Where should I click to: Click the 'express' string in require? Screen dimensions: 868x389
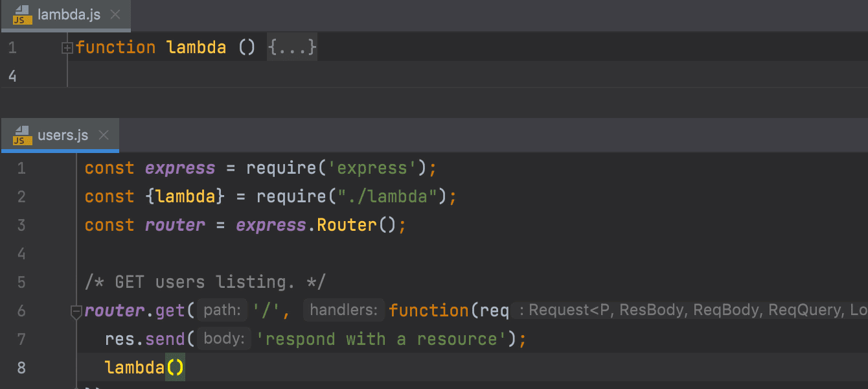(372, 168)
